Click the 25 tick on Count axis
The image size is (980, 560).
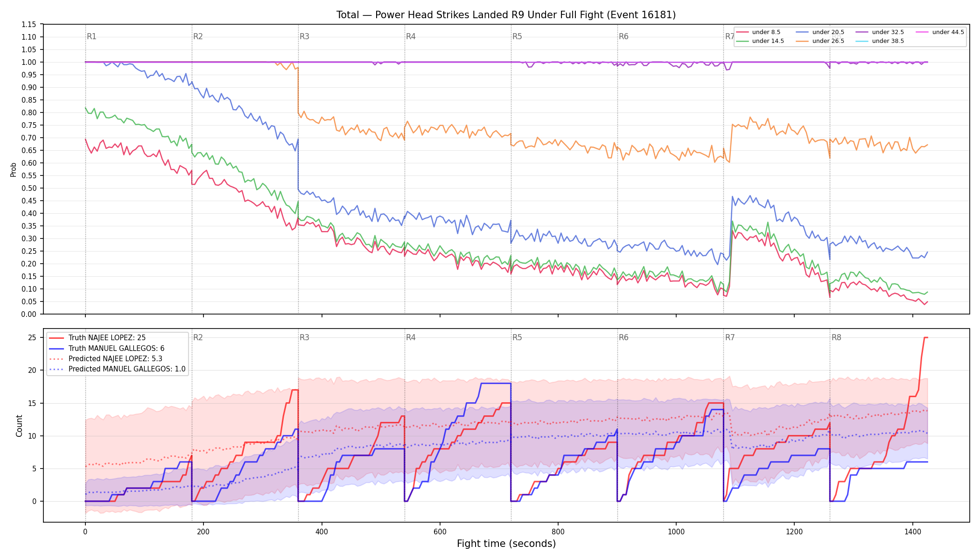(x=32, y=337)
